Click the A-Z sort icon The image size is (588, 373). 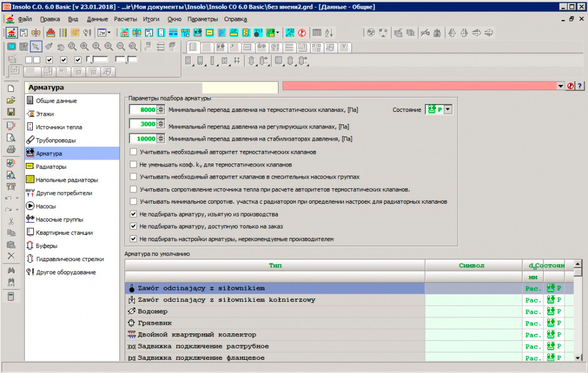(329, 33)
